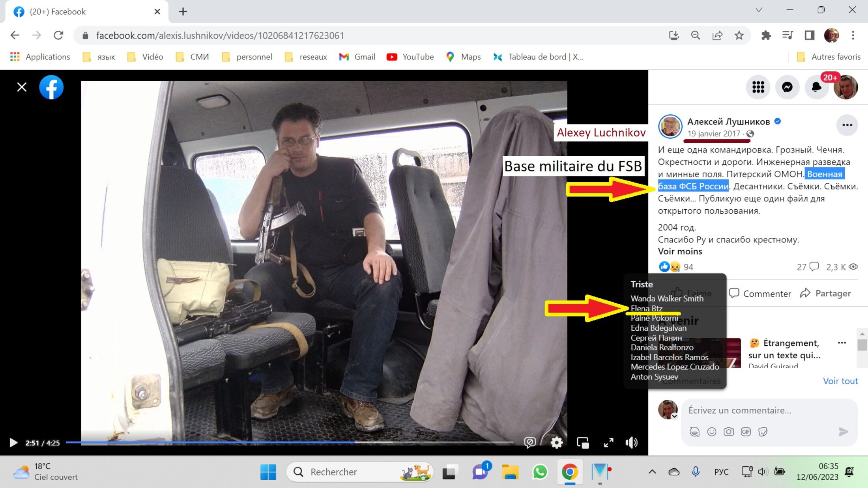Go to Facebook home via the logo
The height and width of the screenshot is (488, 868).
pos(51,87)
